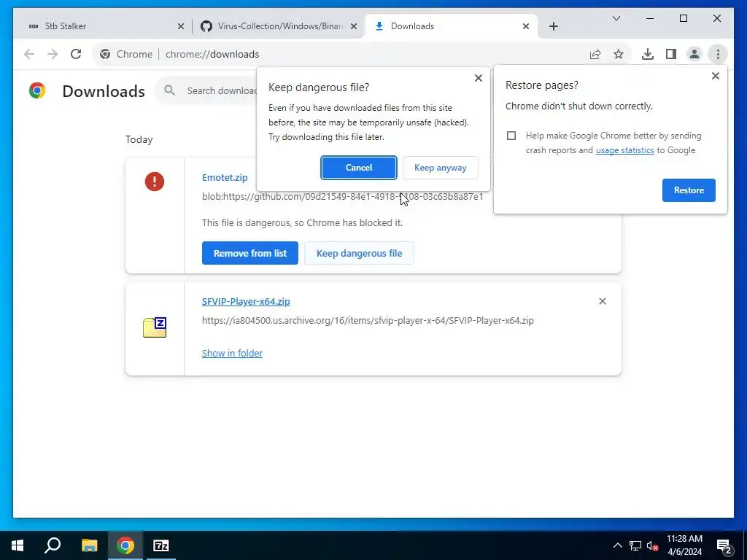Select the Downloads tab
The width and height of the screenshot is (747, 560).
coord(451,26)
